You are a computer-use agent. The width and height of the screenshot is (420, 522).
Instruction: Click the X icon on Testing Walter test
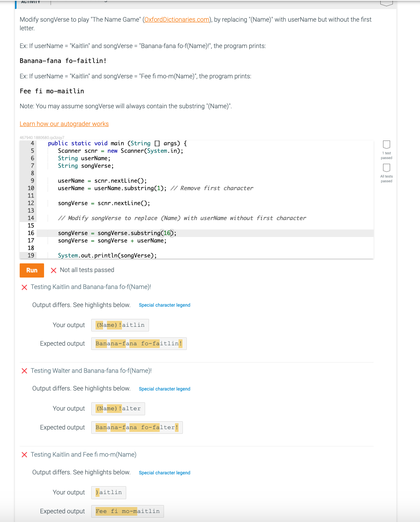coord(24,371)
